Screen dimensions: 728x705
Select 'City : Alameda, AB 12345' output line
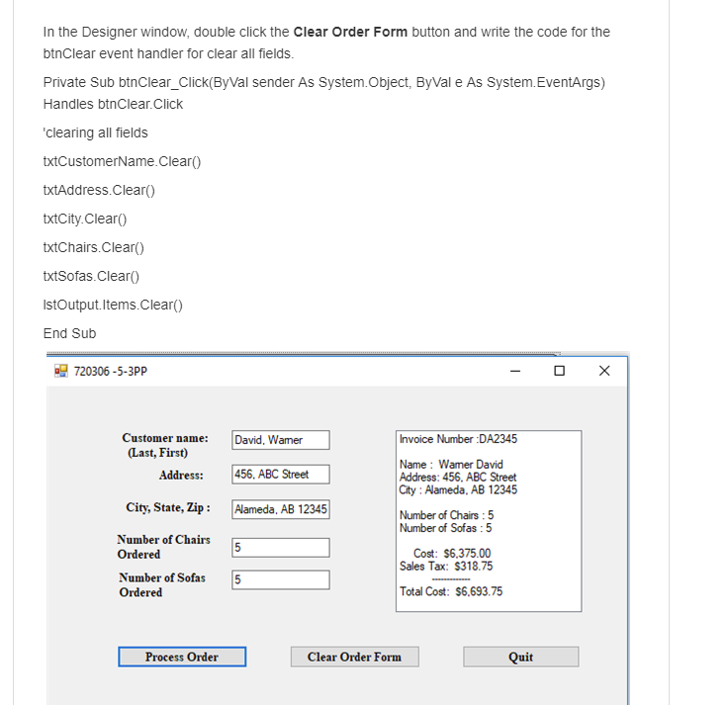[x=458, y=490]
